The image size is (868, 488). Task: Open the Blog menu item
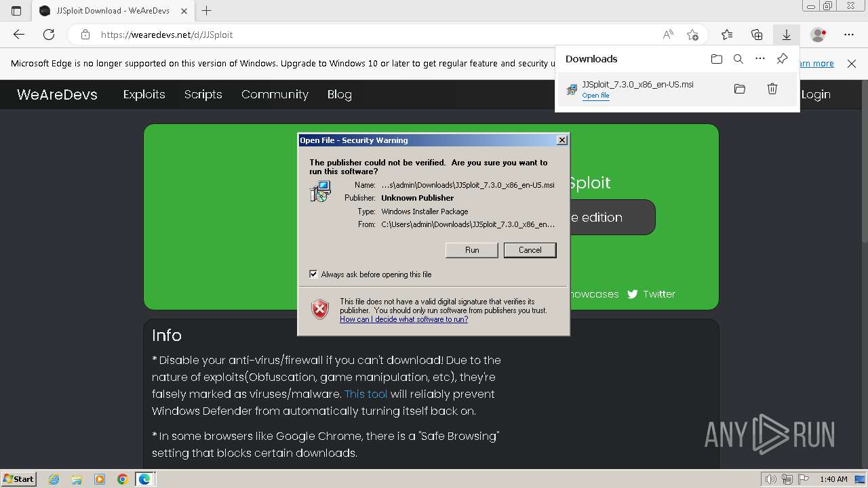pyautogui.click(x=339, y=94)
